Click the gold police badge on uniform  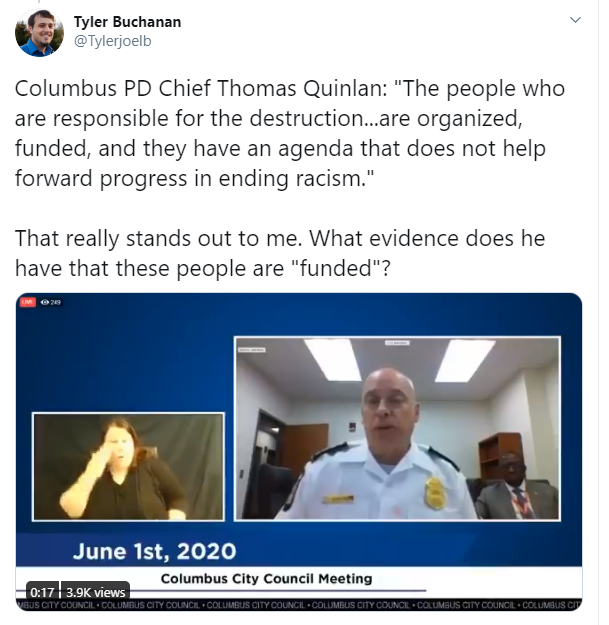pos(434,493)
